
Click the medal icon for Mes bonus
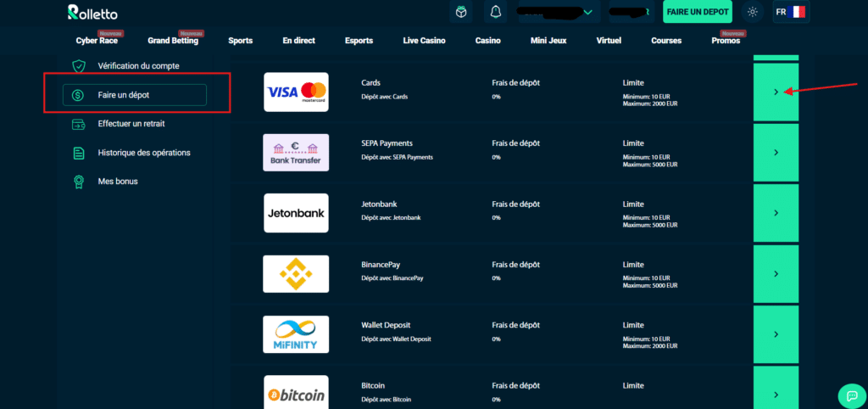click(79, 182)
